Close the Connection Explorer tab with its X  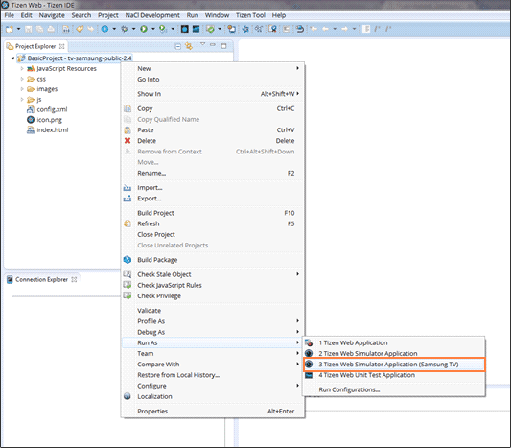[74, 279]
